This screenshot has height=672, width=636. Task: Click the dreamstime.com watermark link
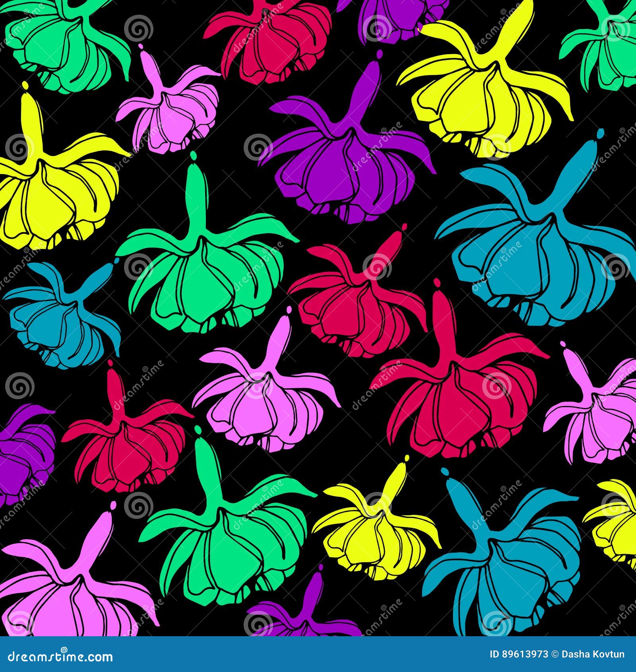(60, 657)
